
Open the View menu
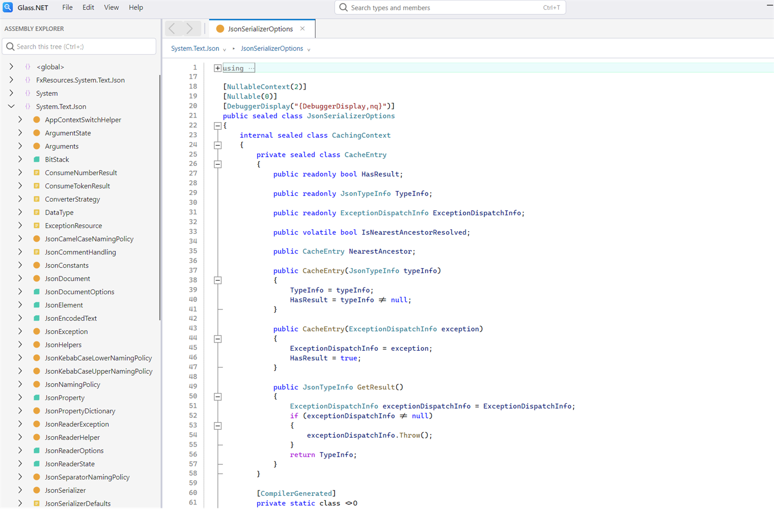111,8
